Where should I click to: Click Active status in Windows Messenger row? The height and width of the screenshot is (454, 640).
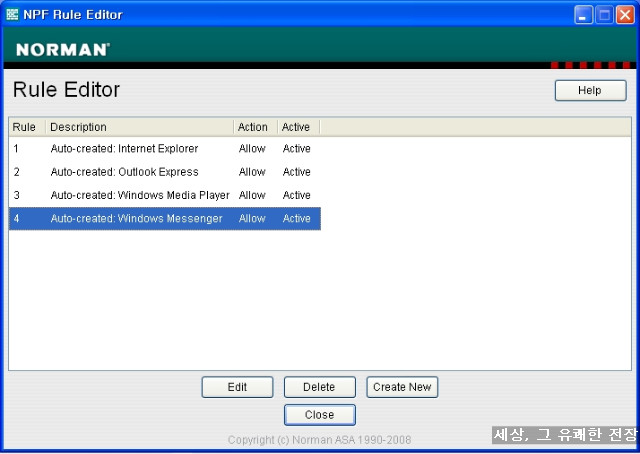[x=297, y=218]
